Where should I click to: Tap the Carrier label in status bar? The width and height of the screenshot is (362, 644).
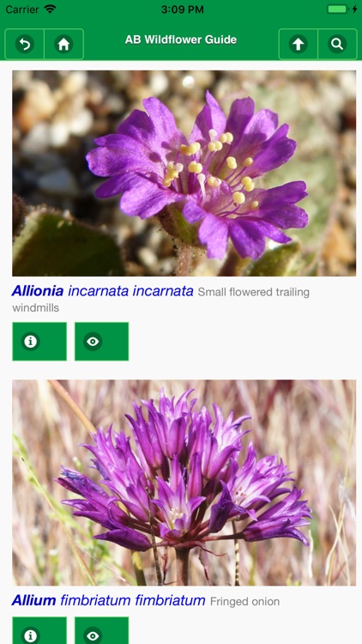pos(22,9)
